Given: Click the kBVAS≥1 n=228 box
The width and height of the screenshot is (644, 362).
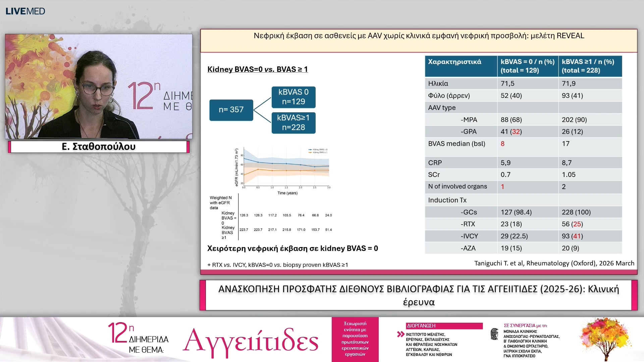Looking at the screenshot, I should pos(293,123).
